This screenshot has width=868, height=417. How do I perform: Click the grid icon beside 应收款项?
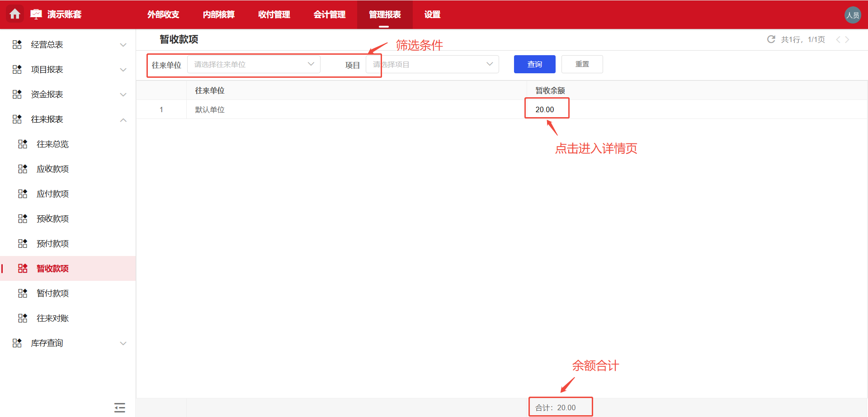(22, 169)
